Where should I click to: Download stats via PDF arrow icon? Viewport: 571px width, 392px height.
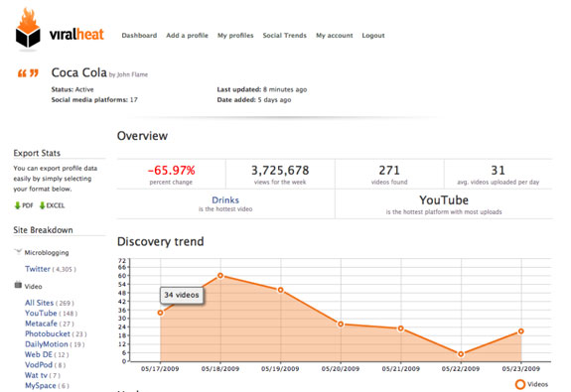[17, 205]
